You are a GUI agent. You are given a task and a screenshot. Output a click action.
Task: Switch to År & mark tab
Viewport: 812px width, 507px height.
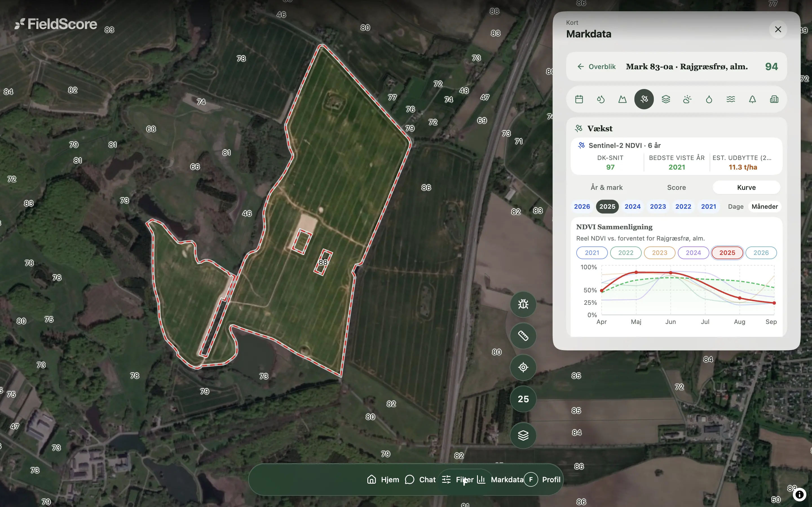[607, 187]
